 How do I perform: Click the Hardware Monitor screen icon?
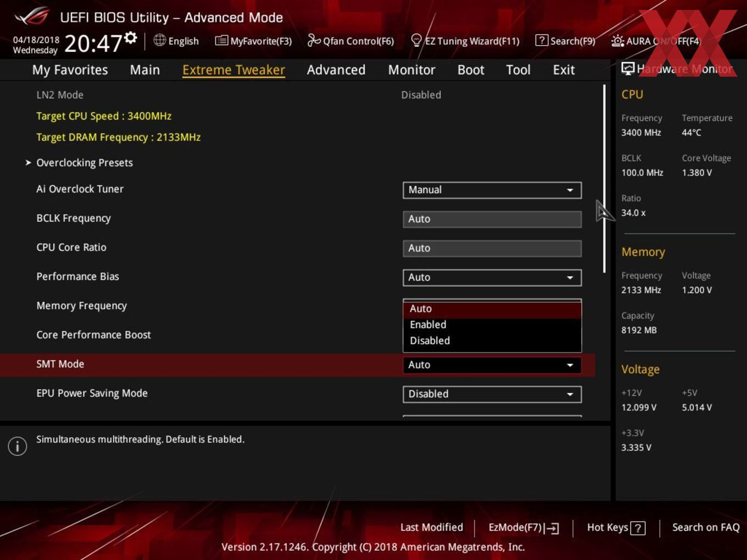pyautogui.click(x=628, y=68)
